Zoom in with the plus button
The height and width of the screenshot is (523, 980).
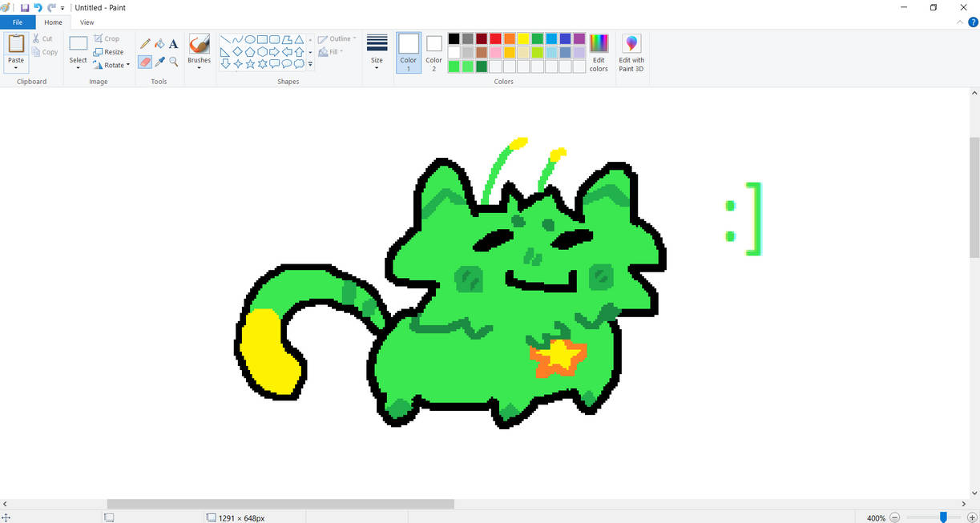pyautogui.click(x=972, y=518)
